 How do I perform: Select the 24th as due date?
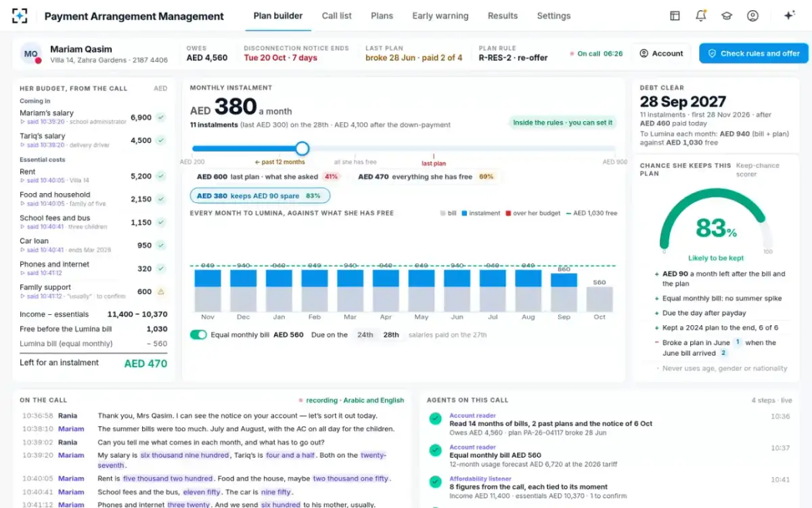point(365,335)
